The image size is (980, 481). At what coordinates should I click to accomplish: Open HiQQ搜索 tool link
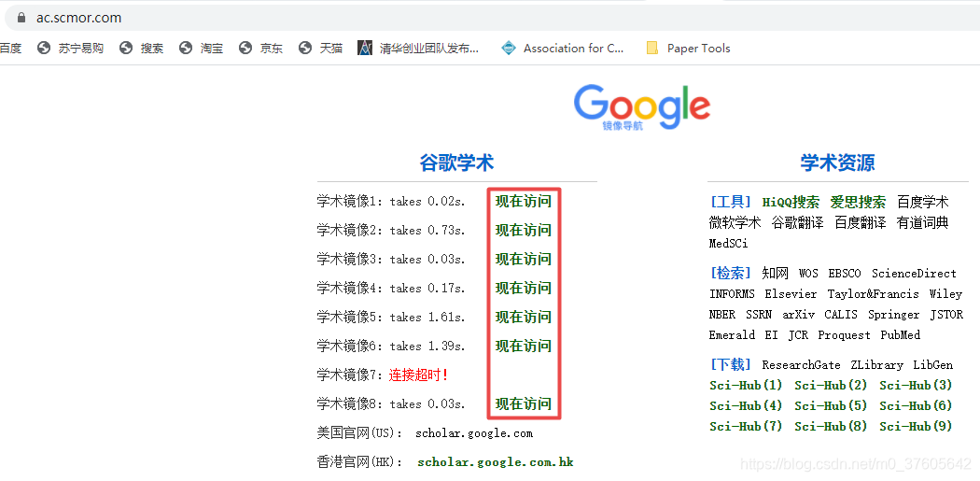(791, 202)
